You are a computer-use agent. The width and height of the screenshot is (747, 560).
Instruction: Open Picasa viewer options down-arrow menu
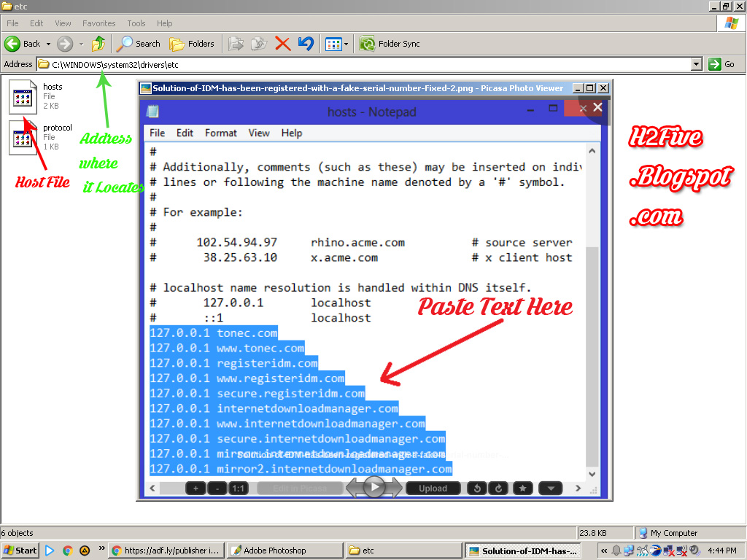click(551, 488)
